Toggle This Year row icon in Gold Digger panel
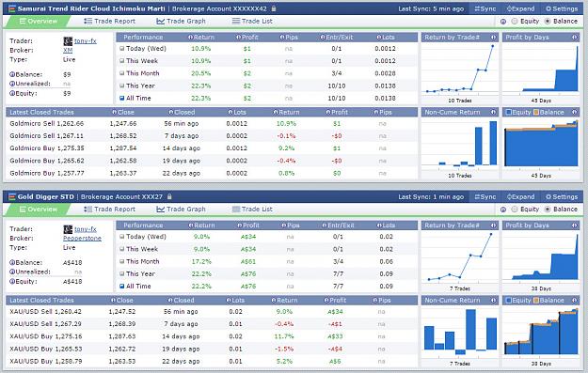The width and height of the screenshot is (588, 373). 122,273
